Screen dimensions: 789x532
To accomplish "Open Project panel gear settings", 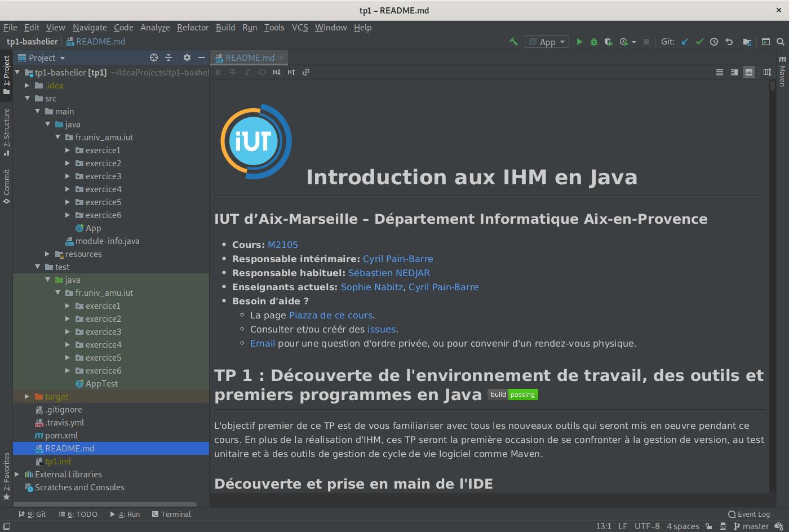I will point(187,57).
